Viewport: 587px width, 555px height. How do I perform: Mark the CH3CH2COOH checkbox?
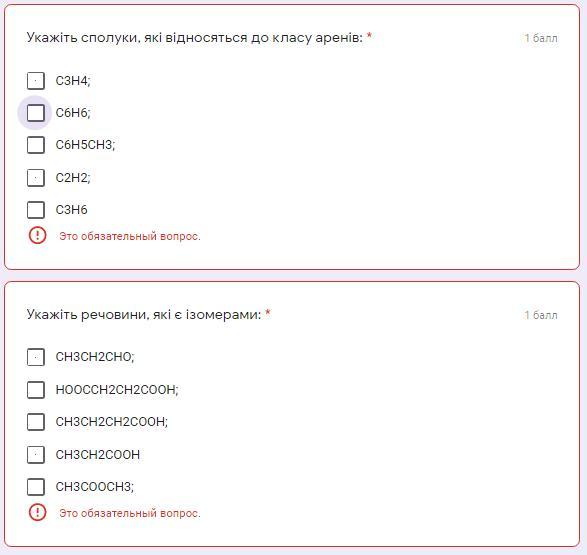36,455
